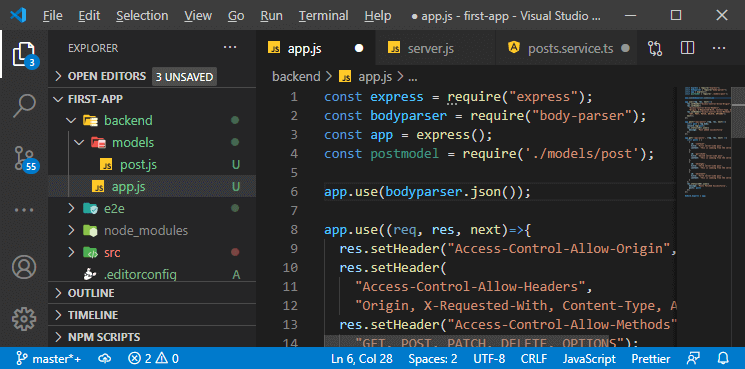Click the 3 UNSAVED badge
The height and width of the screenshot is (369, 745).
[x=184, y=77]
